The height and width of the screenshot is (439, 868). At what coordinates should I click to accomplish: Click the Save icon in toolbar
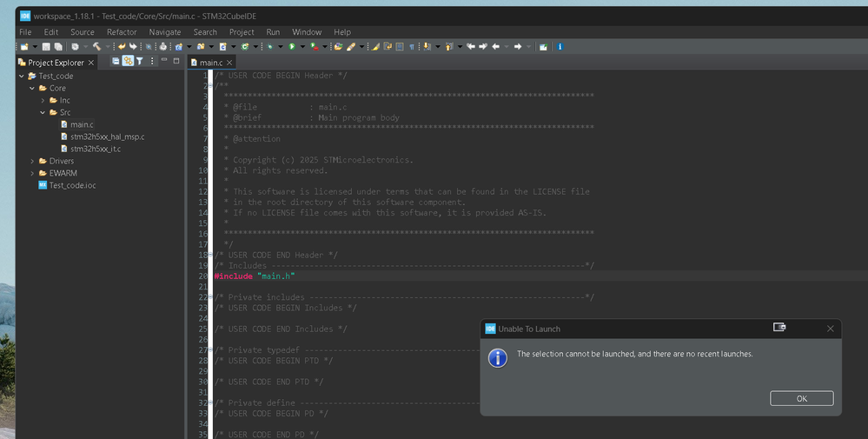pos(46,47)
